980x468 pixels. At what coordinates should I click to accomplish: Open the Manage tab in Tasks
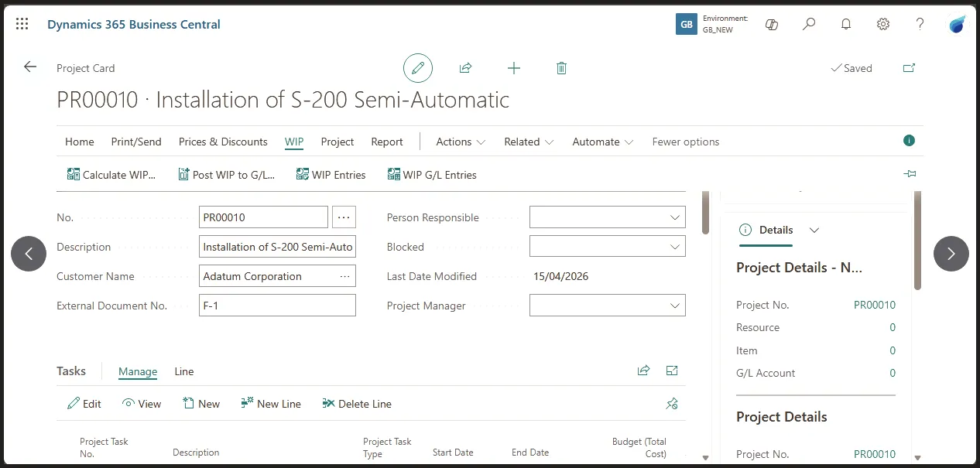138,371
